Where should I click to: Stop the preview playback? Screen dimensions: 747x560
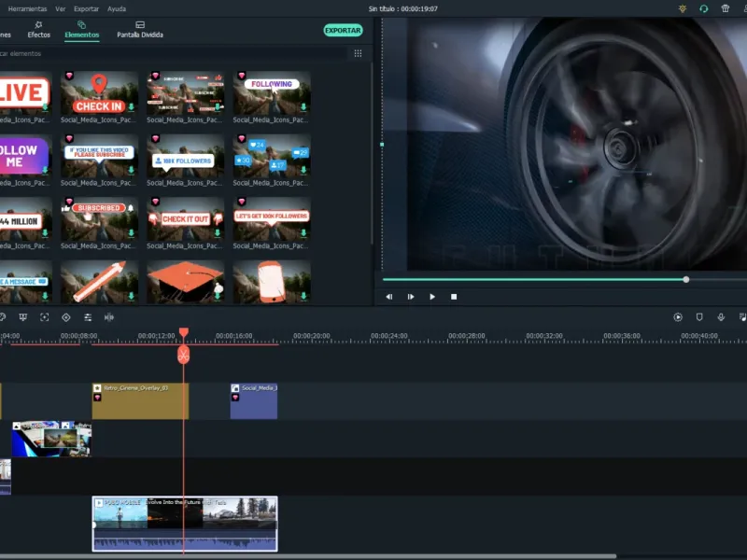pyautogui.click(x=454, y=297)
